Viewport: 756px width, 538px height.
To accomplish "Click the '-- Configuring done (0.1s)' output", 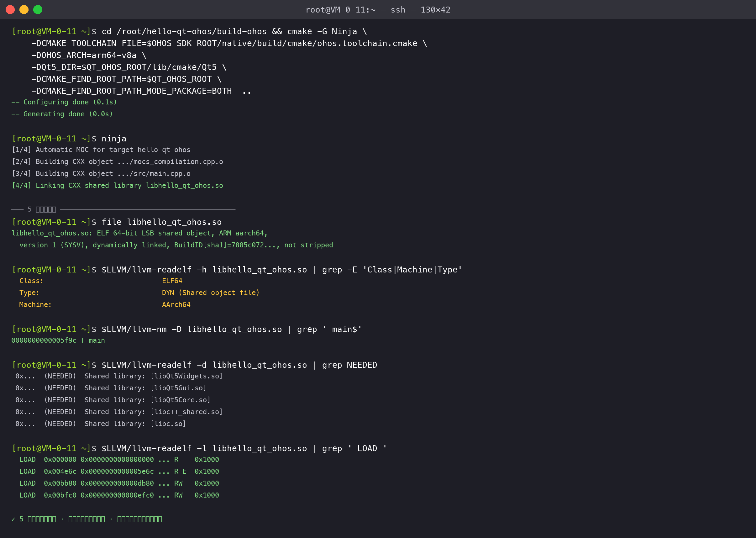I will 64,102.
